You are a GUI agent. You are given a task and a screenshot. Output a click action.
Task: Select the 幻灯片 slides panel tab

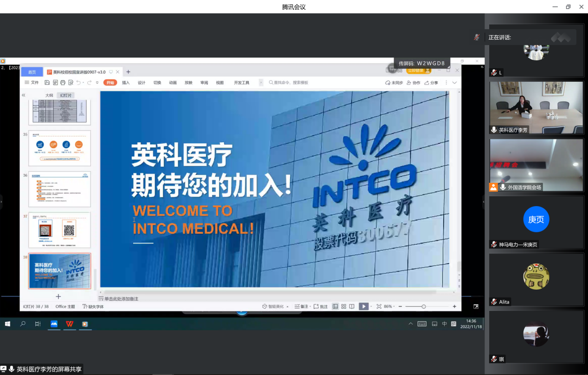[x=66, y=95]
